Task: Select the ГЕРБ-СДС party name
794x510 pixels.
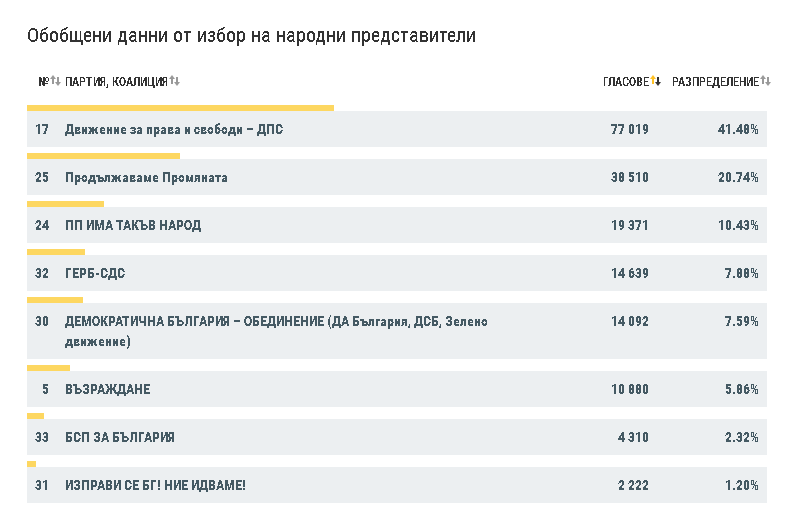Action: click(95, 274)
